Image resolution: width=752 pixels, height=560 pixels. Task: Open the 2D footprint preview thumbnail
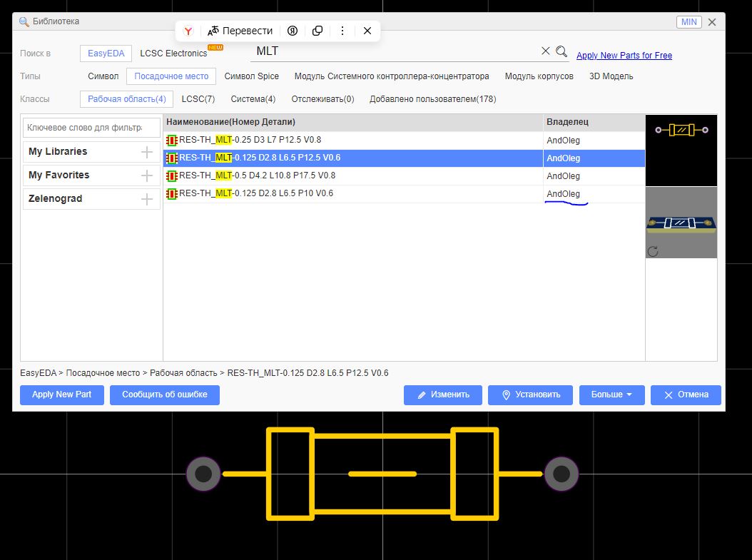(x=681, y=150)
